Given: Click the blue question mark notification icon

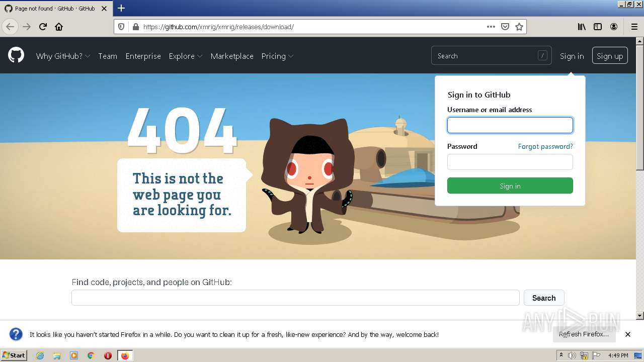Looking at the screenshot, I should (x=16, y=334).
